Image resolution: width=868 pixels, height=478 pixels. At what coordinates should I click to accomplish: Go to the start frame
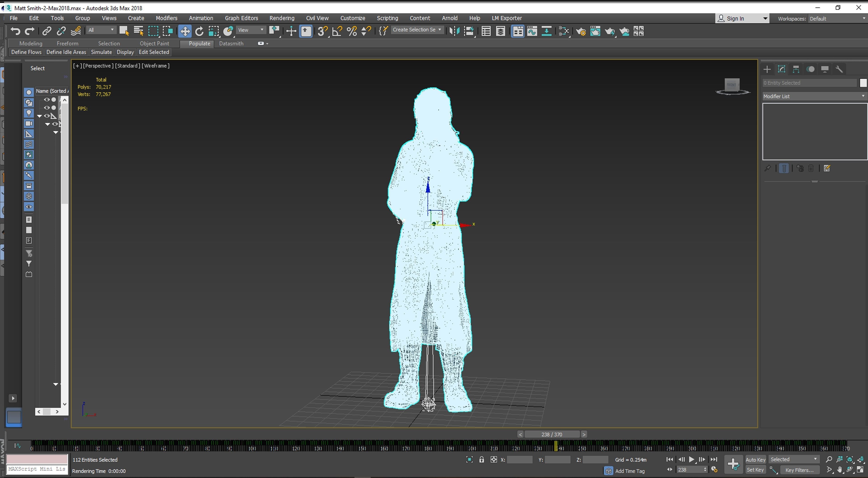[669, 459]
